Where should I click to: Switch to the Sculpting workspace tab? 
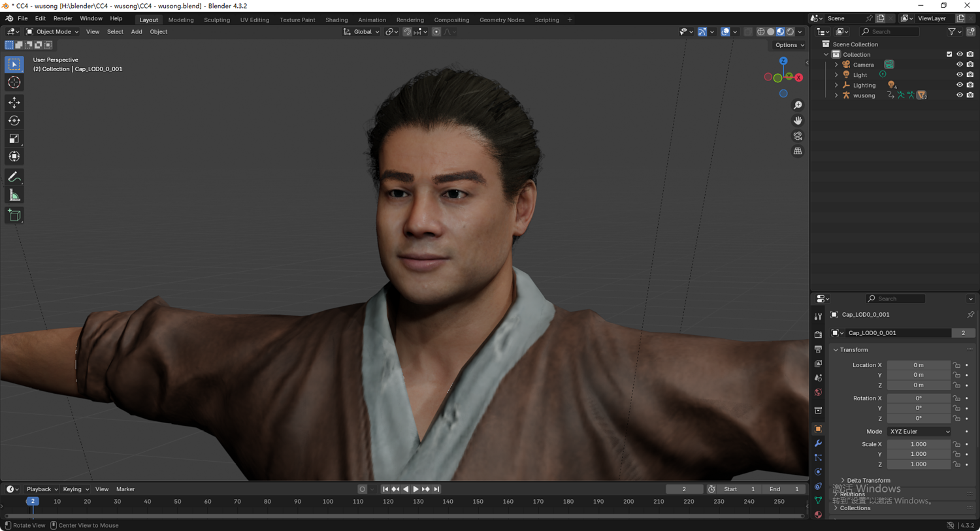click(217, 20)
